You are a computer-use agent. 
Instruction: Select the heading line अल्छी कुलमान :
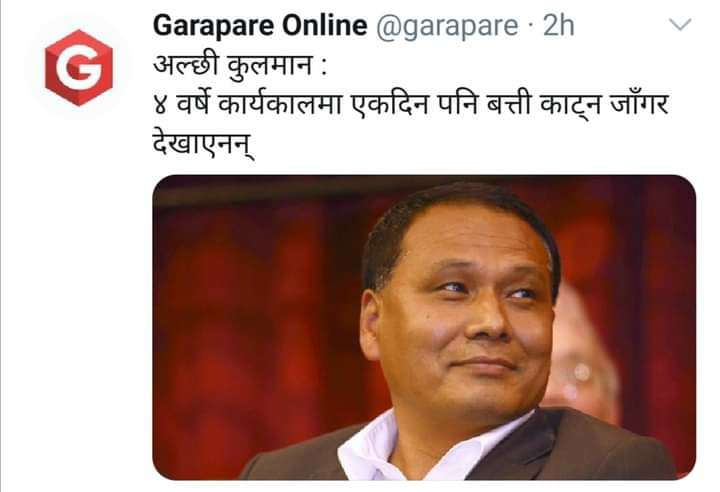[240, 66]
